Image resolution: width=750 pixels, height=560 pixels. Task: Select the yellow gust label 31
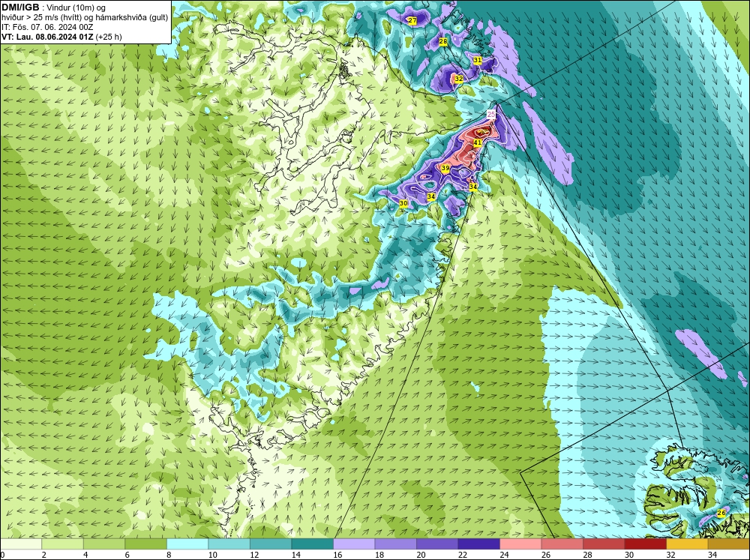tap(477, 60)
